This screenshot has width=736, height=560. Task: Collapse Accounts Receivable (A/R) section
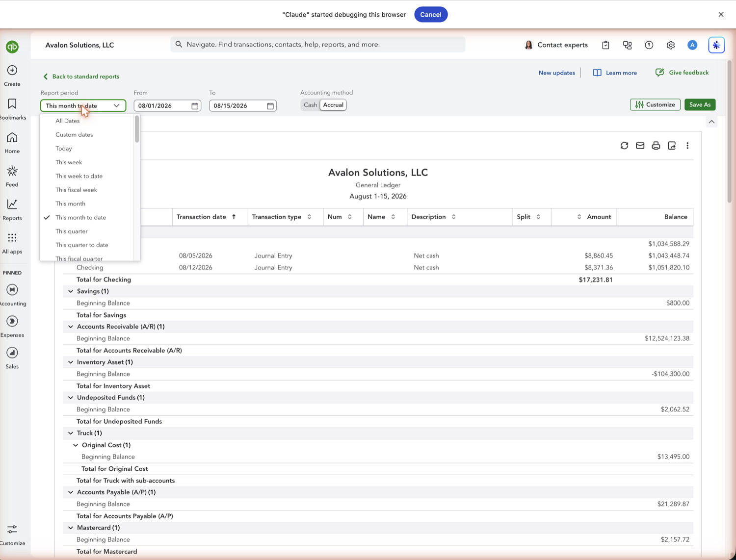click(x=71, y=327)
